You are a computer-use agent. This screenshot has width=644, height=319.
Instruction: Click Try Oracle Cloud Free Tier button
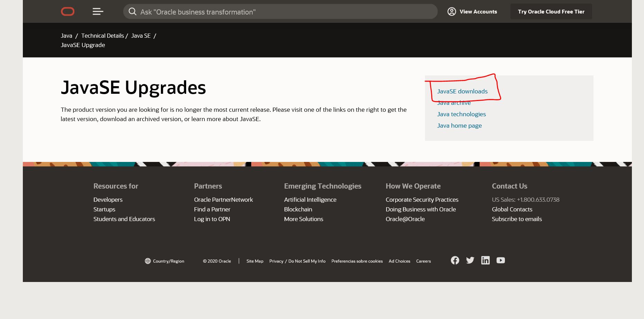point(551,12)
